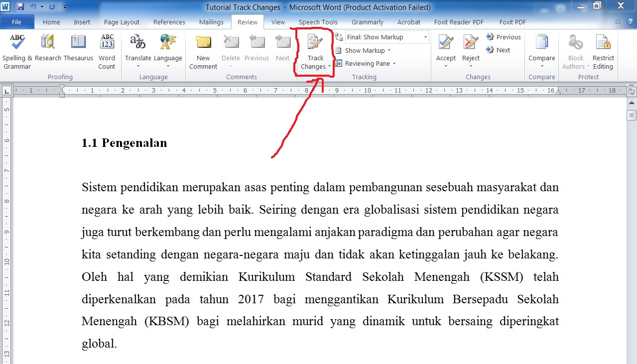
Task: Check the Word Count
Action: tap(107, 43)
